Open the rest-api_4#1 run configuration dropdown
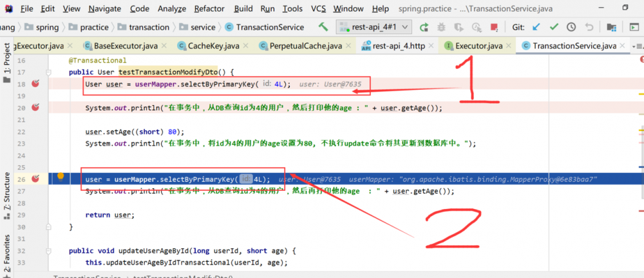The height and width of the screenshot is (278, 644). (374, 27)
